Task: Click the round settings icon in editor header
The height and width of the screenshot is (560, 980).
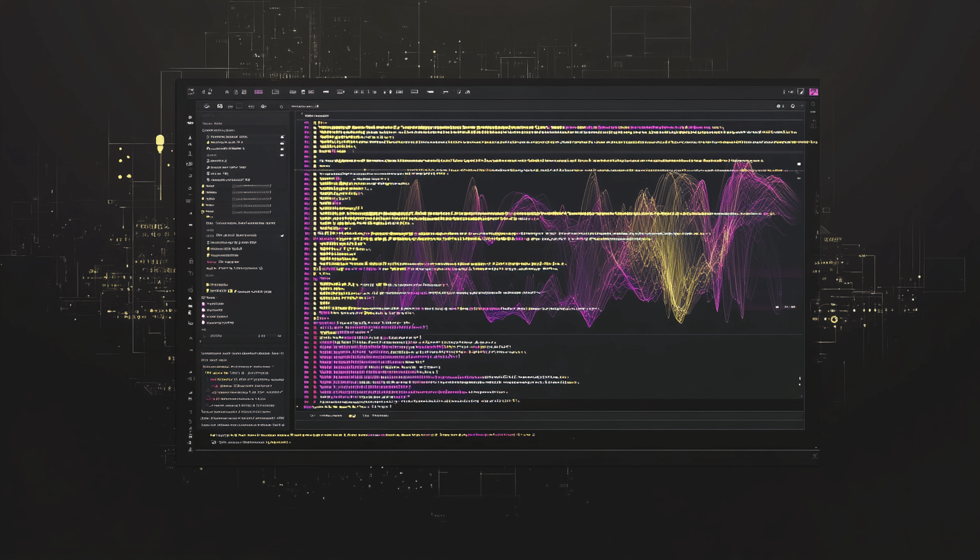Action: tap(793, 106)
